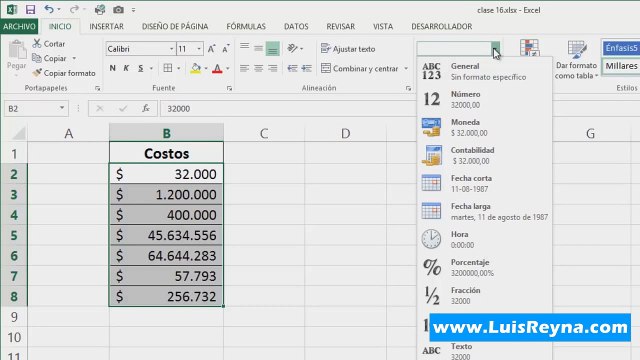Click the camera icon in quick access toolbar
The width and height of the screenshot is (640, 360).
point(118,9)
